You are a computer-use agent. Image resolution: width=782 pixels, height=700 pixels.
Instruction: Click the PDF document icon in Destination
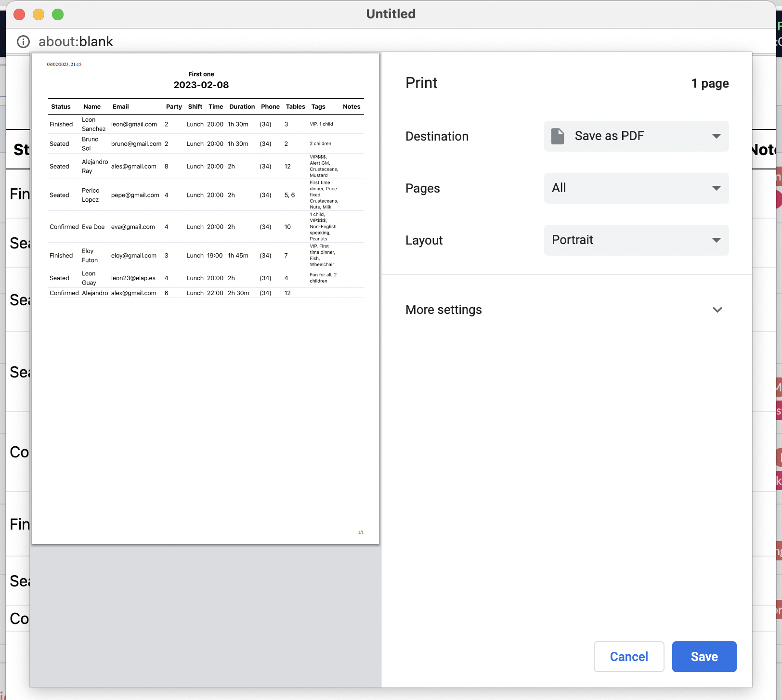point(558,136)
